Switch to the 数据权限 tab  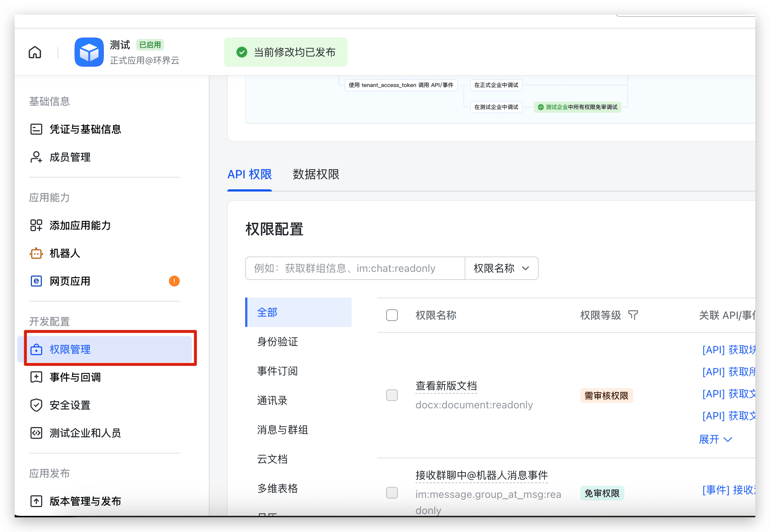[316, 174]
